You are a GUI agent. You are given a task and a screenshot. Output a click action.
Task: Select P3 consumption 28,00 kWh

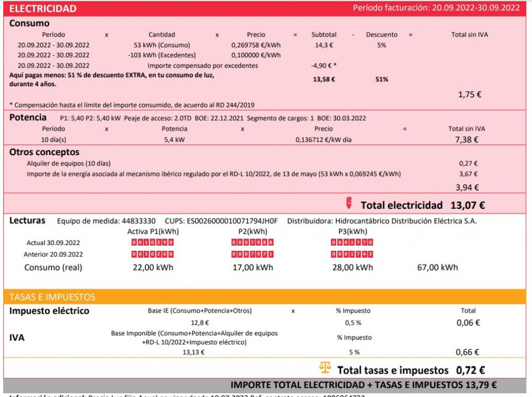tap(353, 267)
